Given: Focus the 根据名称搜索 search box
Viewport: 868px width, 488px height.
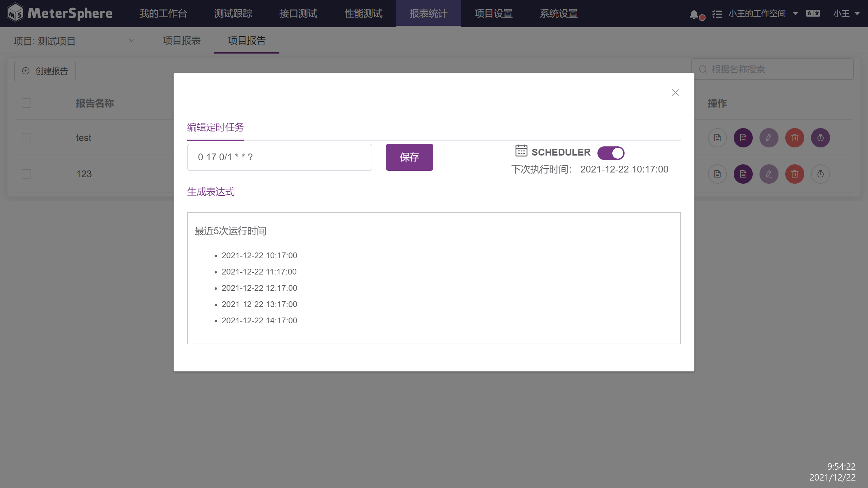Looking at the screenshot, I should click(x=772, y=69).
